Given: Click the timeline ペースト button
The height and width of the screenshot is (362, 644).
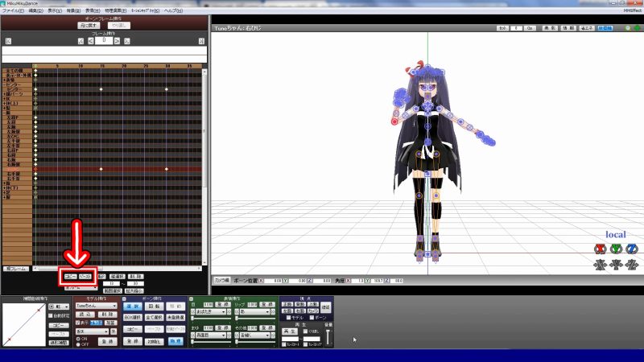Looking at the screenshot, I should [85, 277].
